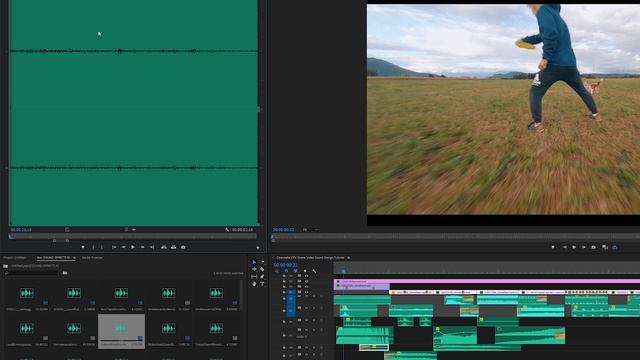
Task: Toggle eye visibility of topmost video track
Action: click(307, 276)
